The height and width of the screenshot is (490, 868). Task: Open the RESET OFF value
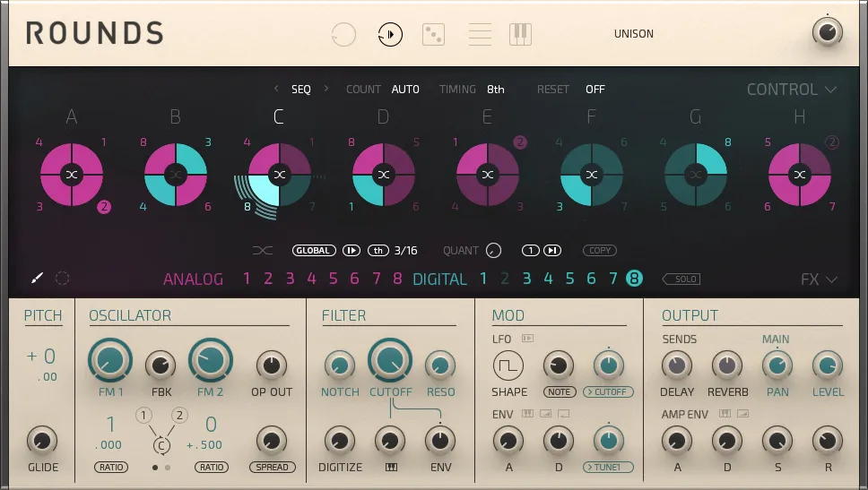click(x=595, y=90)
